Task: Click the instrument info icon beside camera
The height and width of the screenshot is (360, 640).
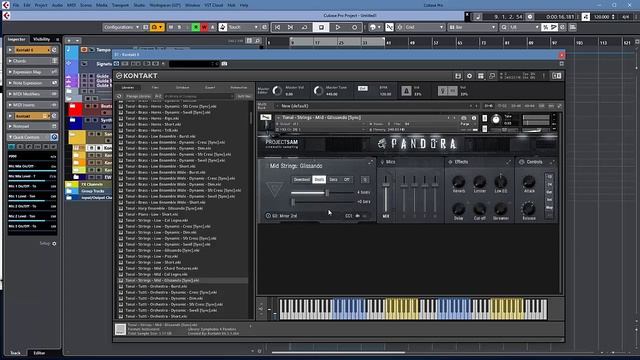Action: click(474, 118)
